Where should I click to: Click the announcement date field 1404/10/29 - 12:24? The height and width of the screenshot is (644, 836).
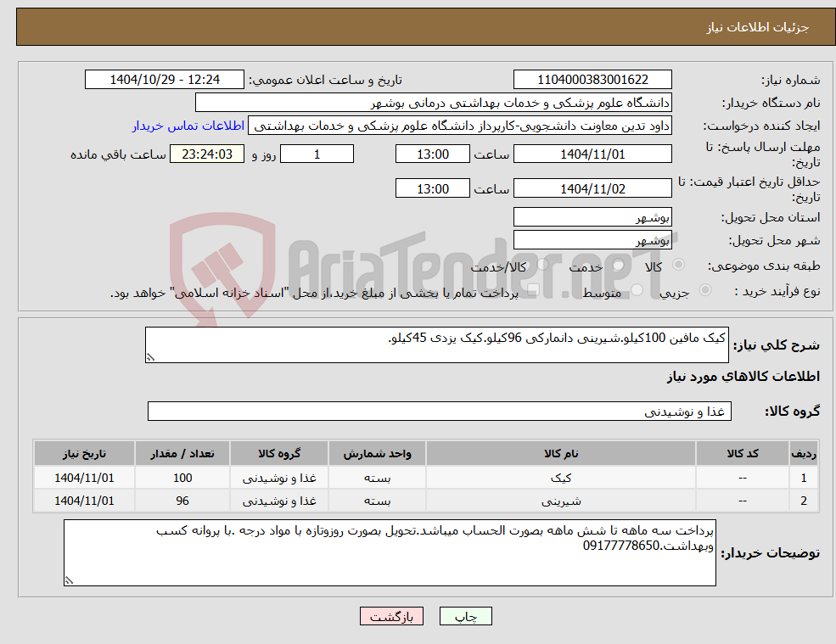tap(164, 80)
